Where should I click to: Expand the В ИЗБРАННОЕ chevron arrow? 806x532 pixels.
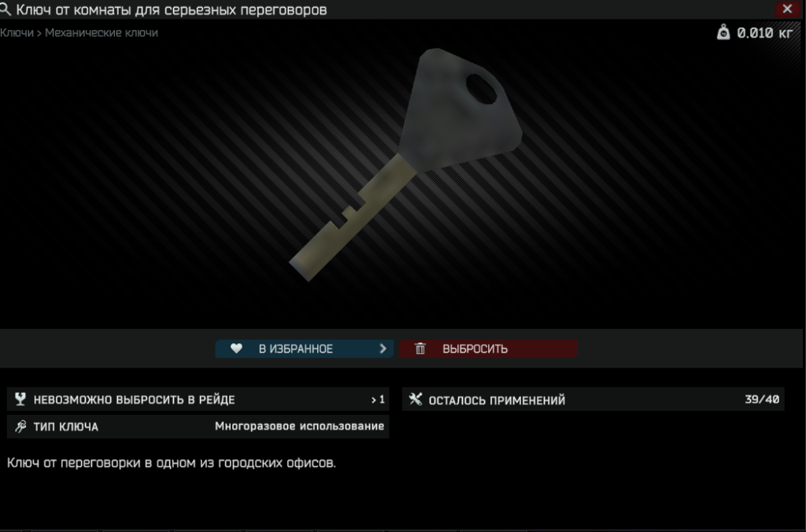(383, 349)
